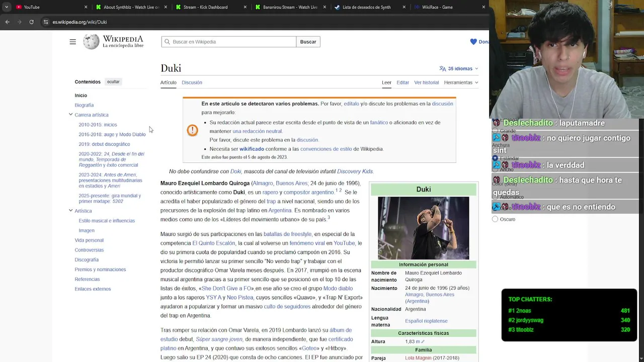
Task: Follow the Discovery Kids link
Action: click(355, 171)
